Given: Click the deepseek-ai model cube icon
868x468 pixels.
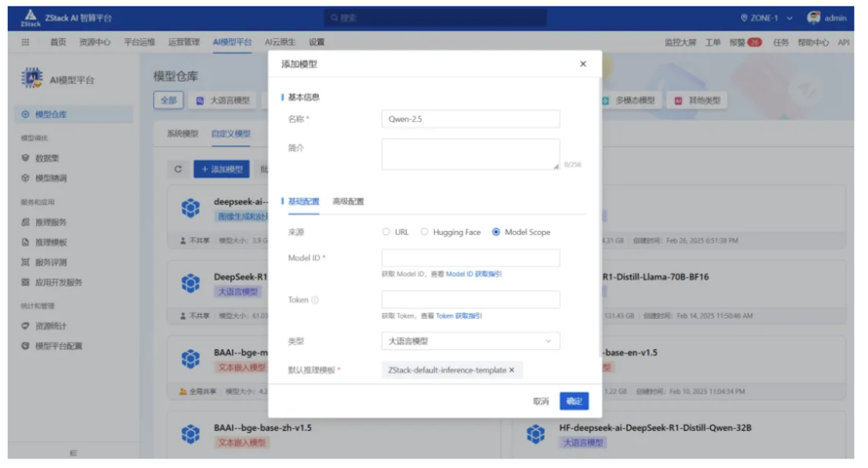Looking at the screenshot, I should pyautogui.click(x=190, y=208).
